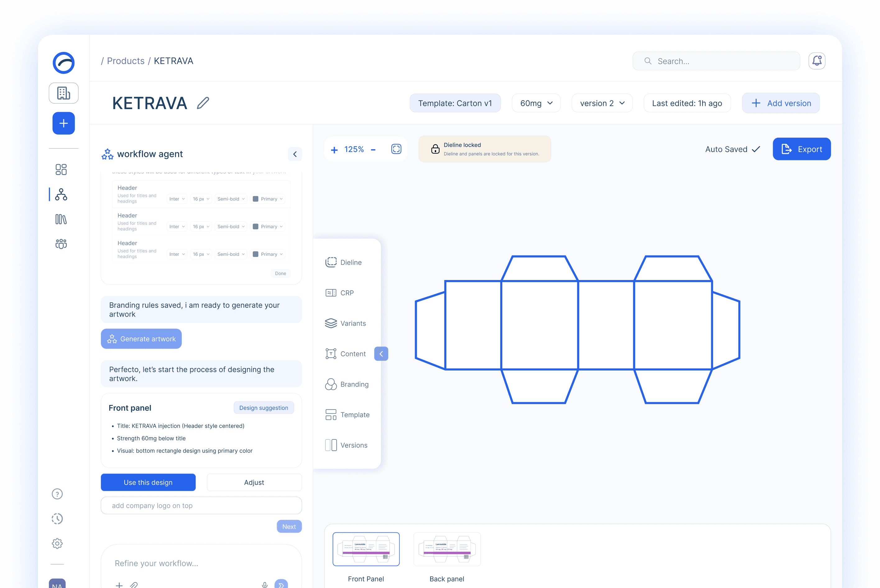
Task: Select the Content tool
Action: (x=345, y=354)
